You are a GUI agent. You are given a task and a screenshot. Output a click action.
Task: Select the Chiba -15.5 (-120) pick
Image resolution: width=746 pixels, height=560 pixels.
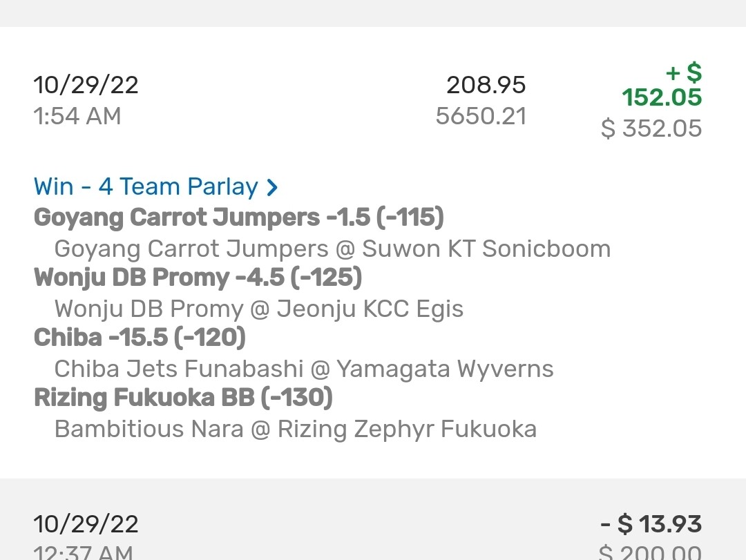click(140, 338)
